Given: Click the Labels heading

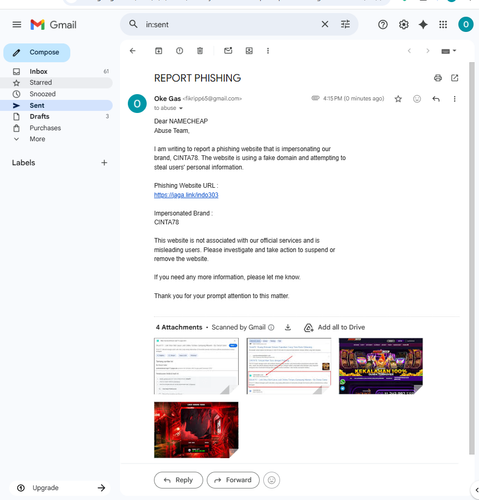Looking at the screenshot, I should click(23, 163).
